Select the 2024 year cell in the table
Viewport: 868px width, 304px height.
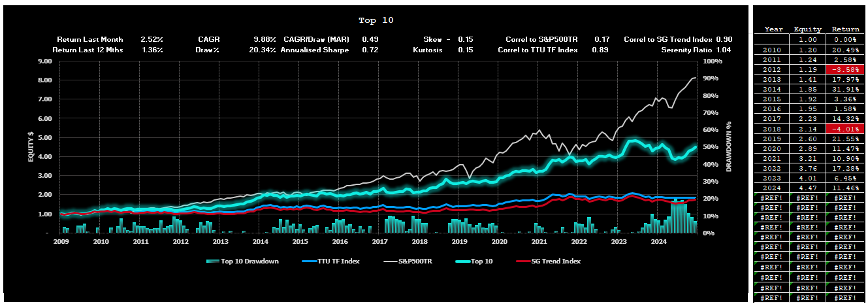[772, 189]
